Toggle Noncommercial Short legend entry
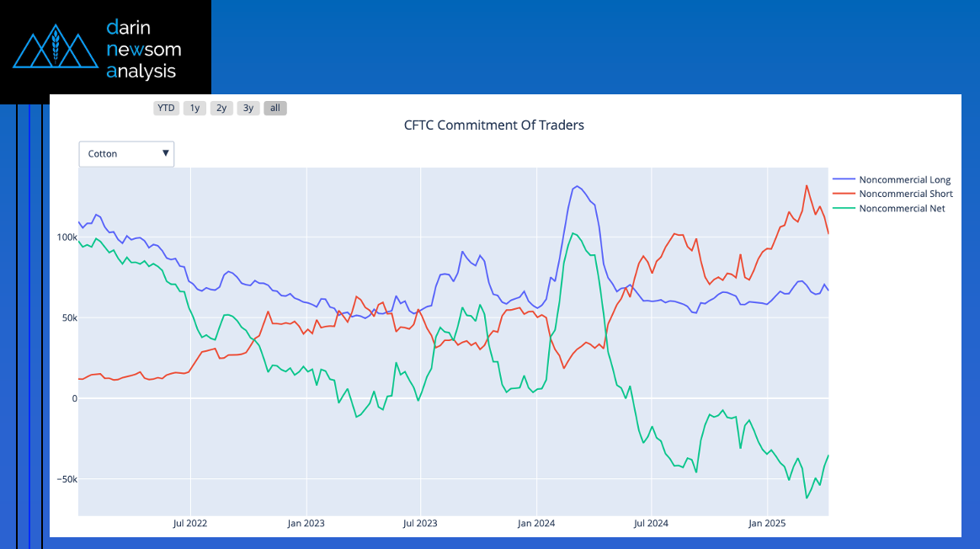The image size is (980, 549). point(905,194)
